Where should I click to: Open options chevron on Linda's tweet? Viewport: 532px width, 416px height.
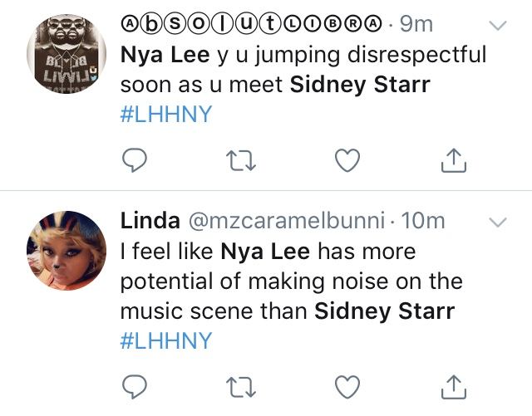[498, 222]
